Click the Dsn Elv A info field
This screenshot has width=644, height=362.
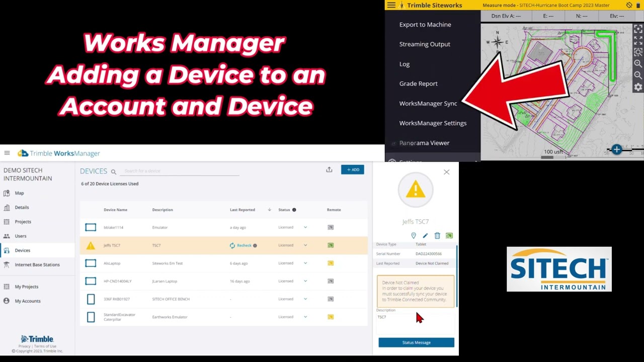[x=506, y=16]
